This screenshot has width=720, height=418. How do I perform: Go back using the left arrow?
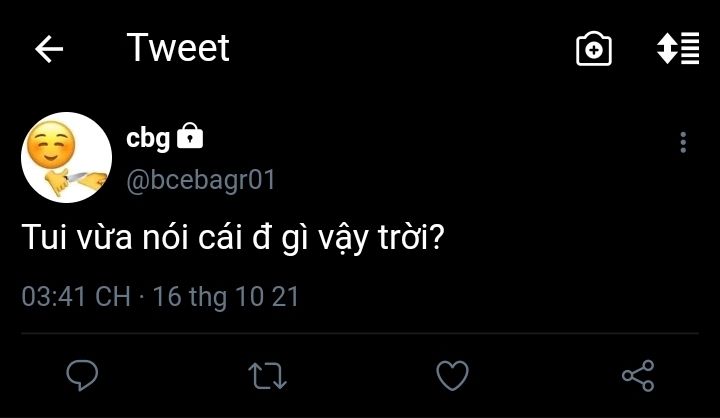49,50
